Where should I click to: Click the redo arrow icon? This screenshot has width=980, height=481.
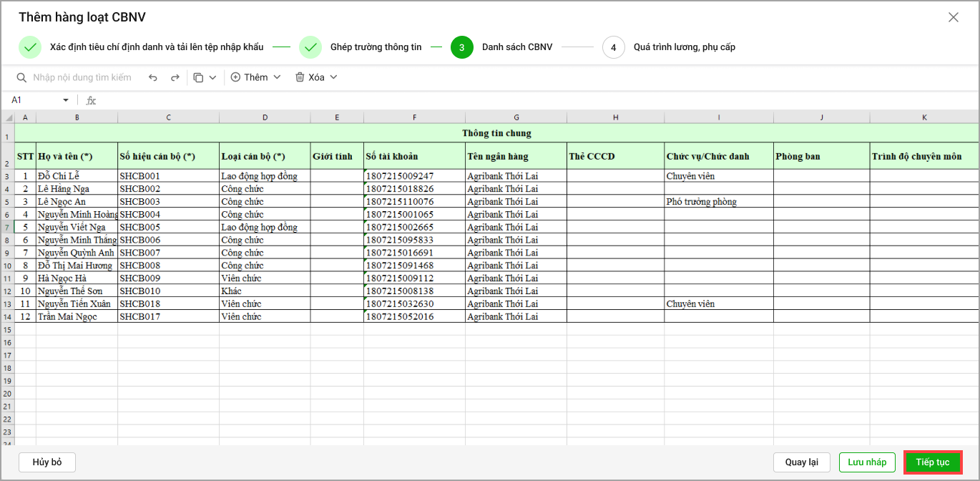[x=175, y=77]
